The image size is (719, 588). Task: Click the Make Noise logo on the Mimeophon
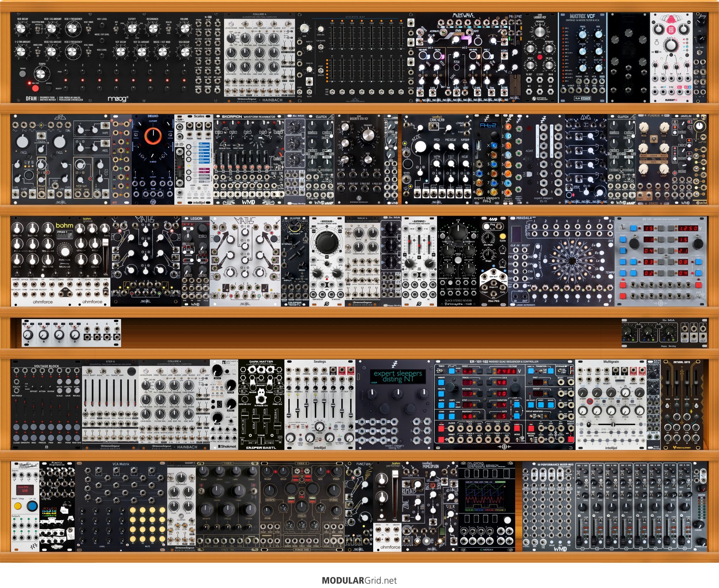pos(431,549)
